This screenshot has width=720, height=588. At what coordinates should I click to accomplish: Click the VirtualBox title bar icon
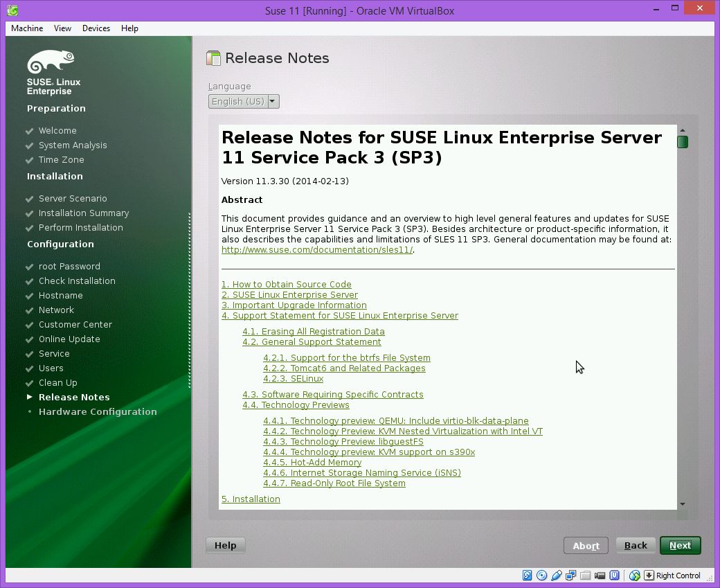(12, 10)
